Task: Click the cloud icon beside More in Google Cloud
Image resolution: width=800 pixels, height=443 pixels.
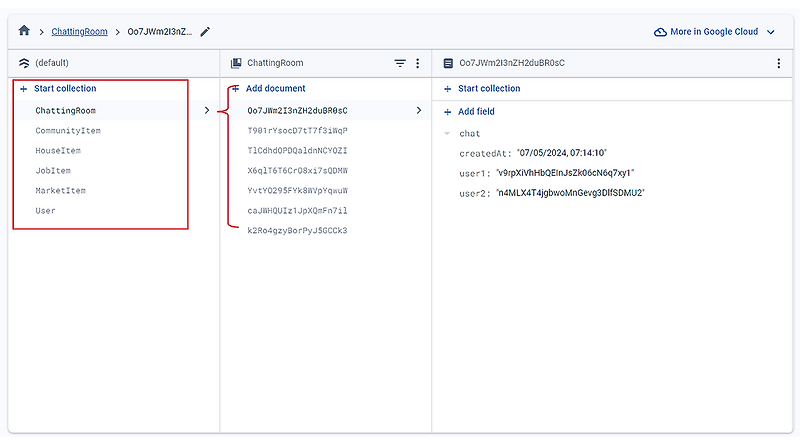Action: click(660, 32)
